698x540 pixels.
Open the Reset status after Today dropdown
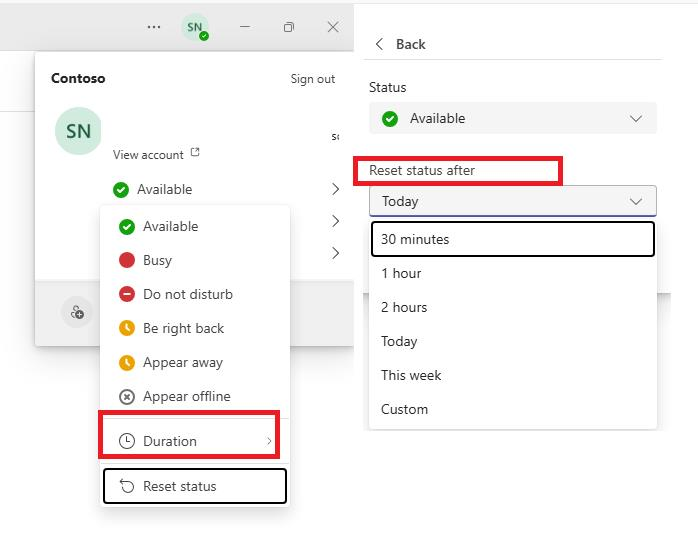point(513,201)
